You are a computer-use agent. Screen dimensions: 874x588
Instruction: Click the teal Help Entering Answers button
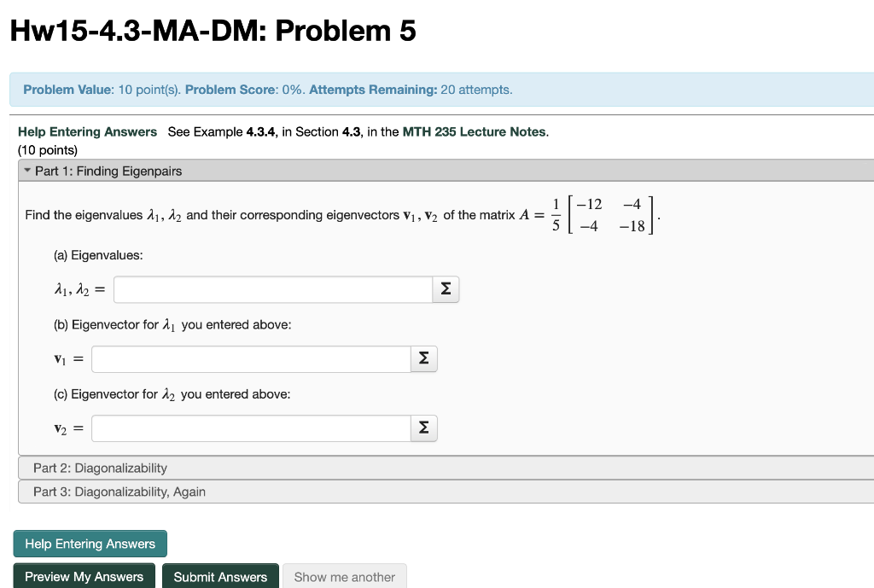[90, 544]
